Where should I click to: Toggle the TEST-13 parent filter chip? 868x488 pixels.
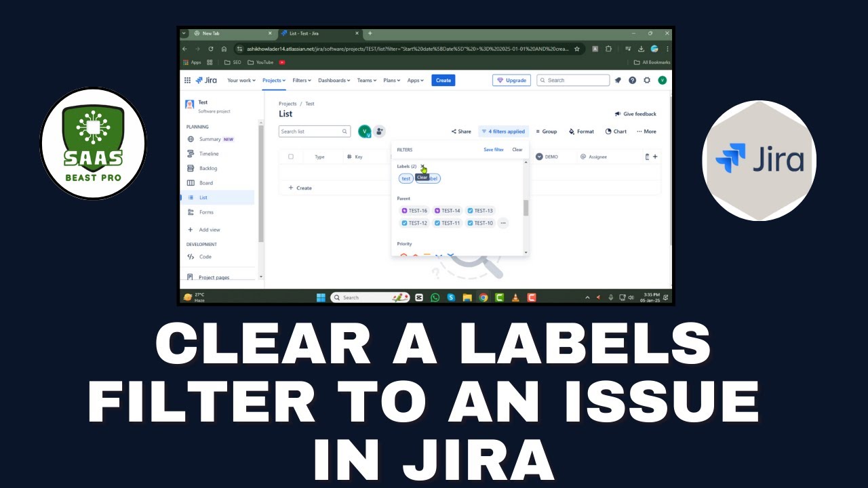[x=480, y=211]
